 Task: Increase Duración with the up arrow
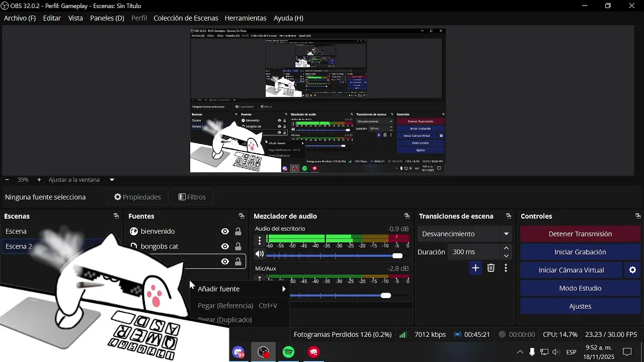(506, 248)
